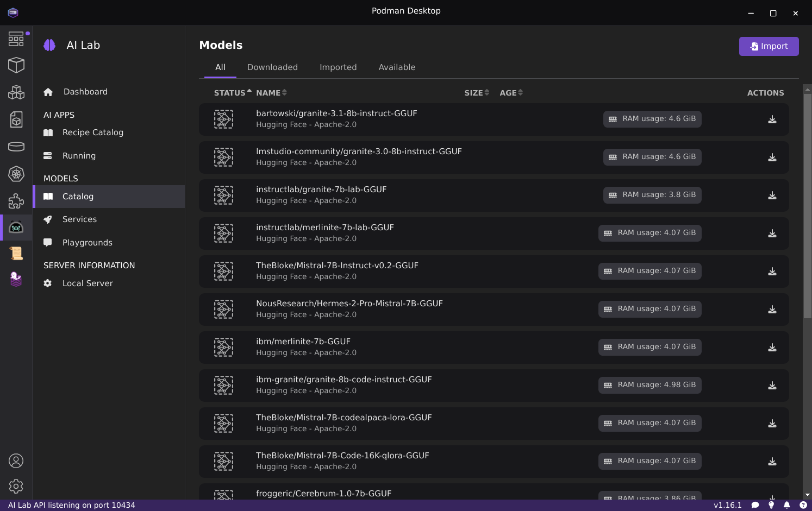Open the Settings gear icon
Image resolution: width=812 pixels, height=511 pixels.
(x=16, y=486)
